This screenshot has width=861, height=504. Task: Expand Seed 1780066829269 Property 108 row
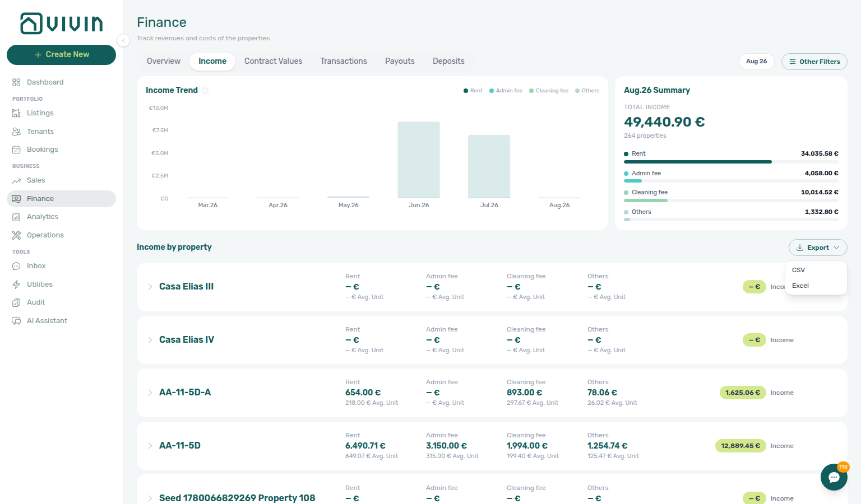[x=150, y=498]
